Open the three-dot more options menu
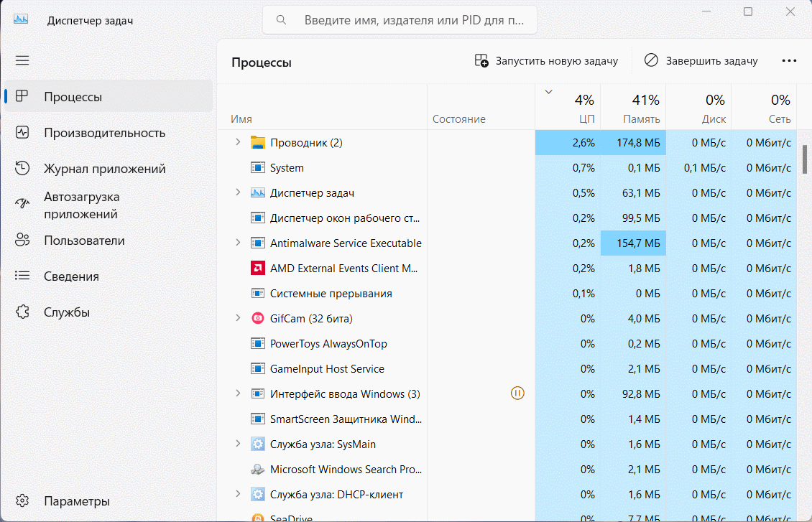812x522 pixels. [x=789, y=60]
